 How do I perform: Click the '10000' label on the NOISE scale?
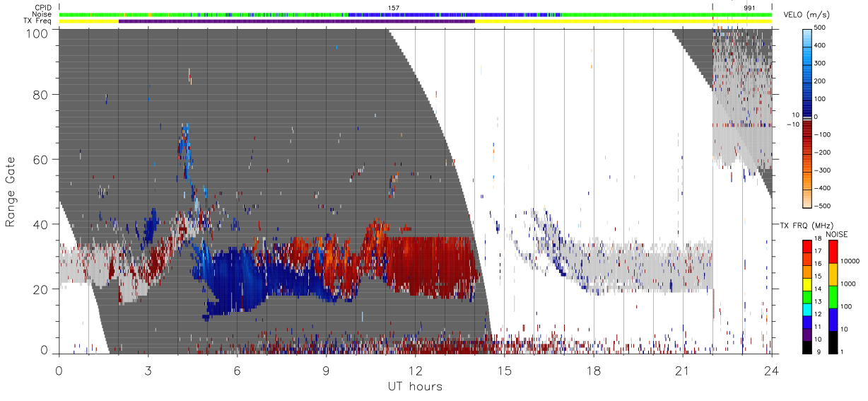[849, 262]
